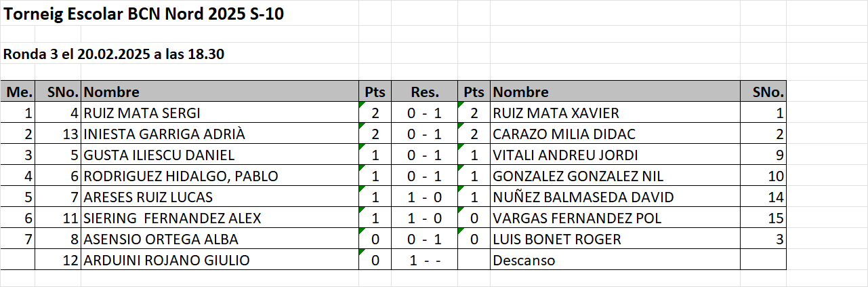Image resolution: width=868 pixels, height=287 pixels.
Task: Click the ASENSIO ORTEGA ALBA cell
Action: click(x=220, y=240)
